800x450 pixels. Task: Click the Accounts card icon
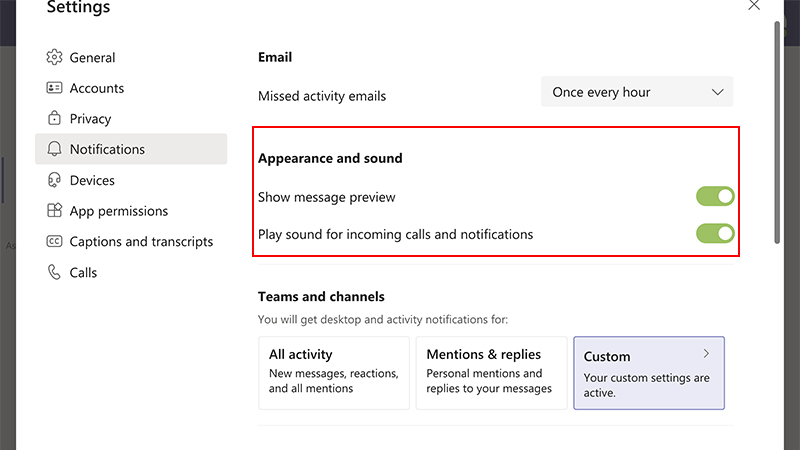click(x=54, y=88)
